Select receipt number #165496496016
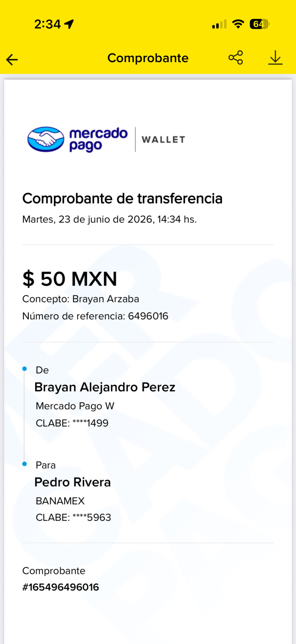Image resolution: width=296 pixels, height=644 pixels. click(x=61, y=587)
